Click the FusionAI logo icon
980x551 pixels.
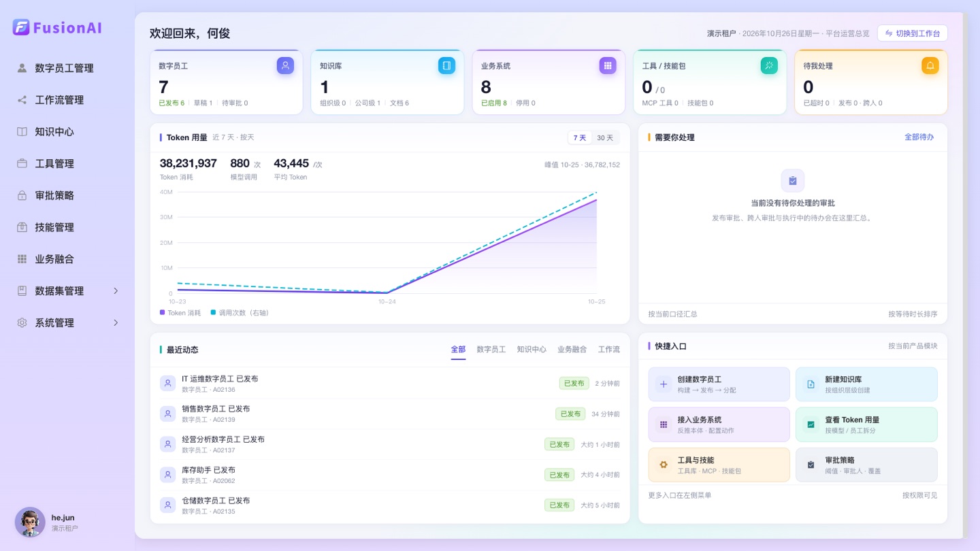tap(21, 27)
